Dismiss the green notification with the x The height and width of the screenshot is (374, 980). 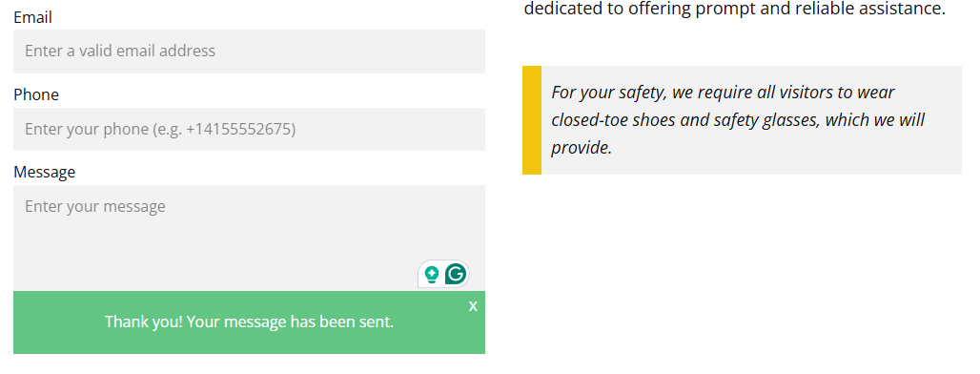pos(473,306)
